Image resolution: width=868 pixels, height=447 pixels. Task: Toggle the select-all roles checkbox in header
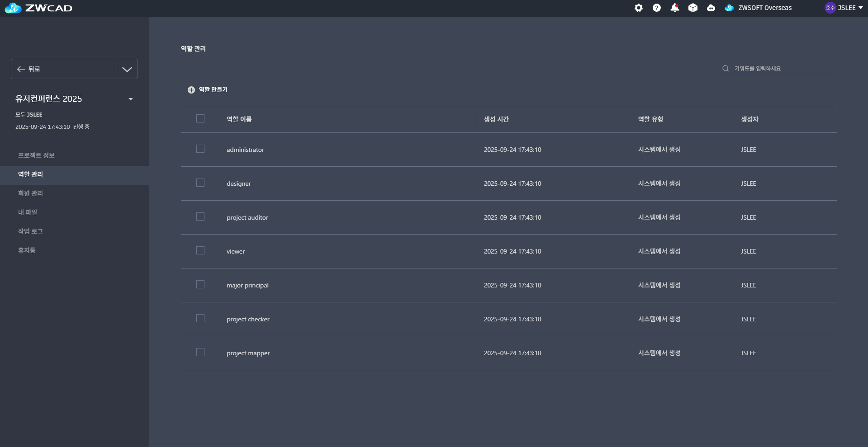[x=200, y=118]
